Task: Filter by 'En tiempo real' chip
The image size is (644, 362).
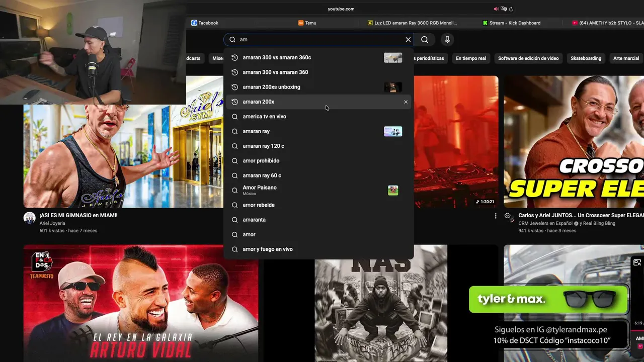Action: pos(471,58)
